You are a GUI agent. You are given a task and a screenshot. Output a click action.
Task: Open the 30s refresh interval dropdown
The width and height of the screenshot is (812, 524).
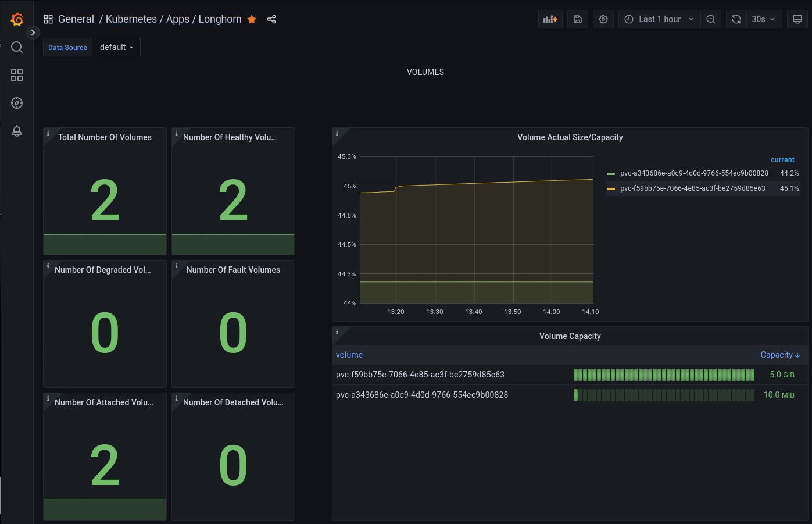[764, 19]
